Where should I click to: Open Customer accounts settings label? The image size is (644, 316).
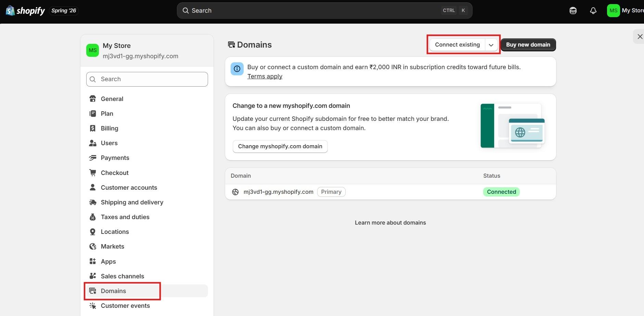click(x=129, y=187)
